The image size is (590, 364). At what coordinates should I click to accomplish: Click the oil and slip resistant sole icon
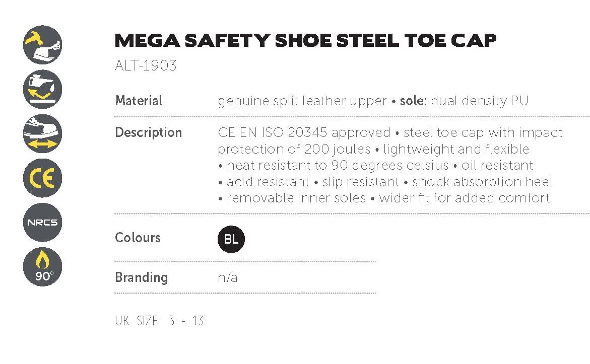(43, 89)
